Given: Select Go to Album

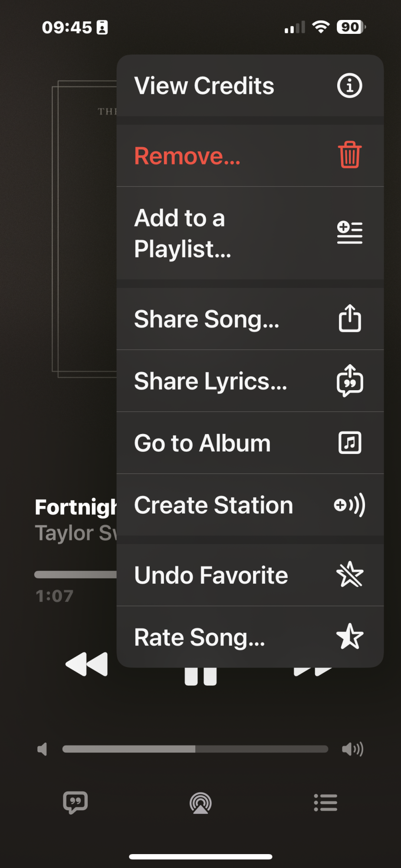Looking at the screenshot, I should [250, 443].
